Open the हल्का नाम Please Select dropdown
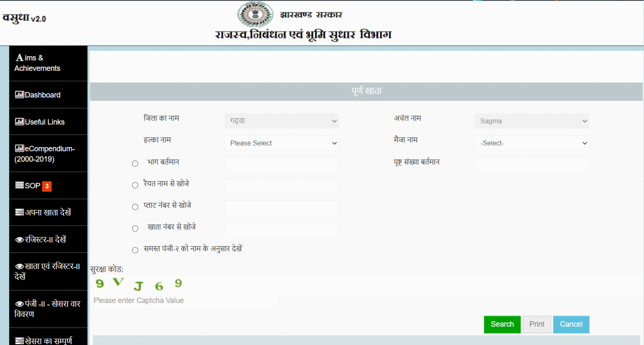 tap(281, 143)
